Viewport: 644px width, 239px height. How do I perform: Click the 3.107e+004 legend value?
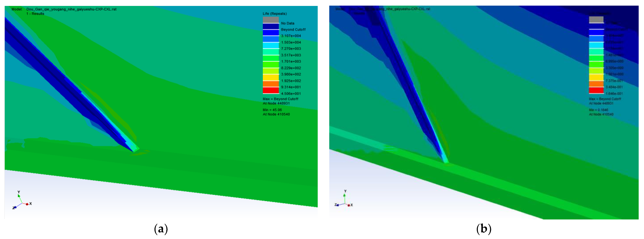291,36
